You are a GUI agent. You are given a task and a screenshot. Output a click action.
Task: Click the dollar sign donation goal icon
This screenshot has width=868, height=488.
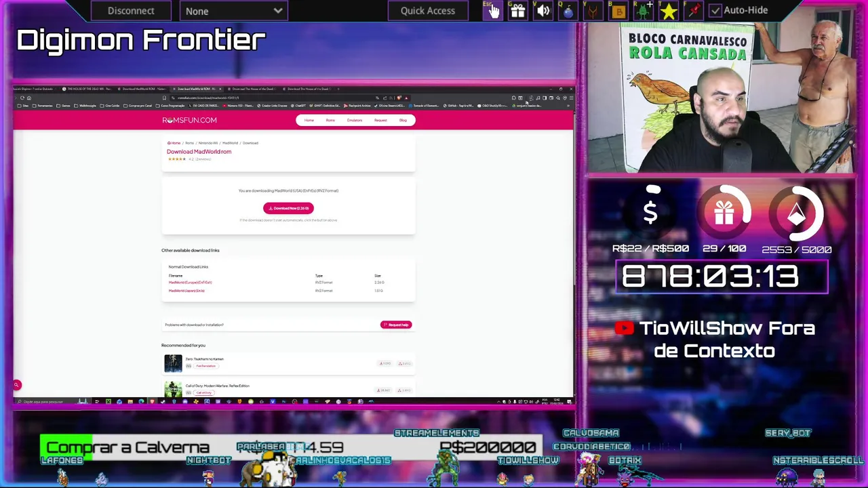(650, 213)
